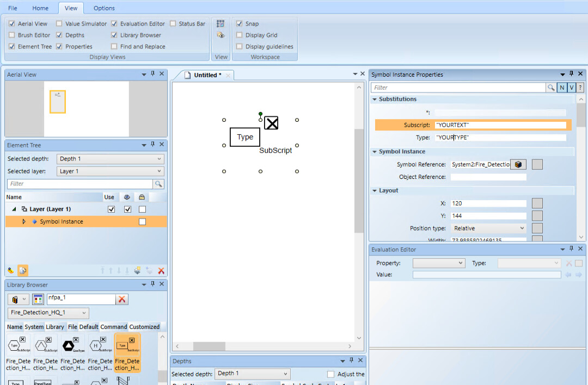
Task: Click the red X delete icon in Element Tree
Action: tap(161, 270)
